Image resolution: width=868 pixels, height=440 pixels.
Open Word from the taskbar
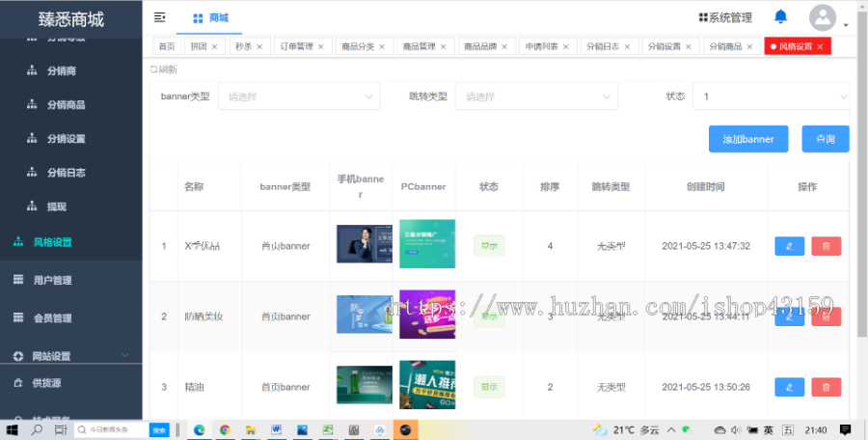tap(276, 429)
